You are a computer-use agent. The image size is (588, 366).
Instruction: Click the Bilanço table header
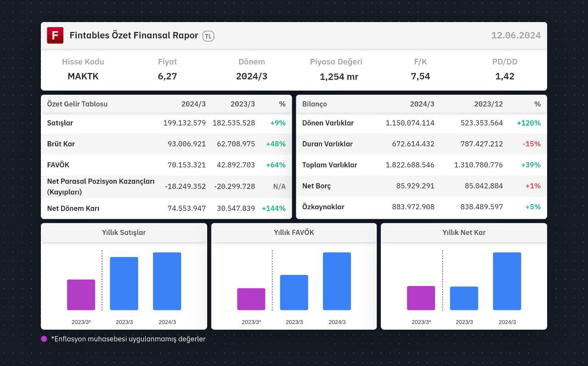[x=315, y=104]
